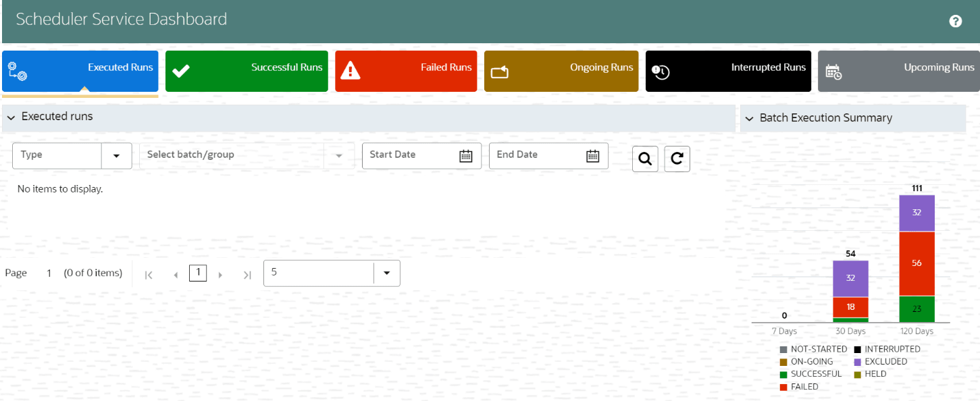This screenshot has height=401, width=980.
Task: Collapse the Batch Execution Summary panel
Action: (749, 117)
